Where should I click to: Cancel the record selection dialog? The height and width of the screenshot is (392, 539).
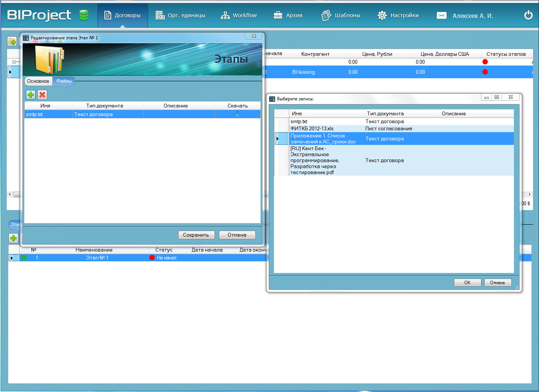(x=497, y=283)
